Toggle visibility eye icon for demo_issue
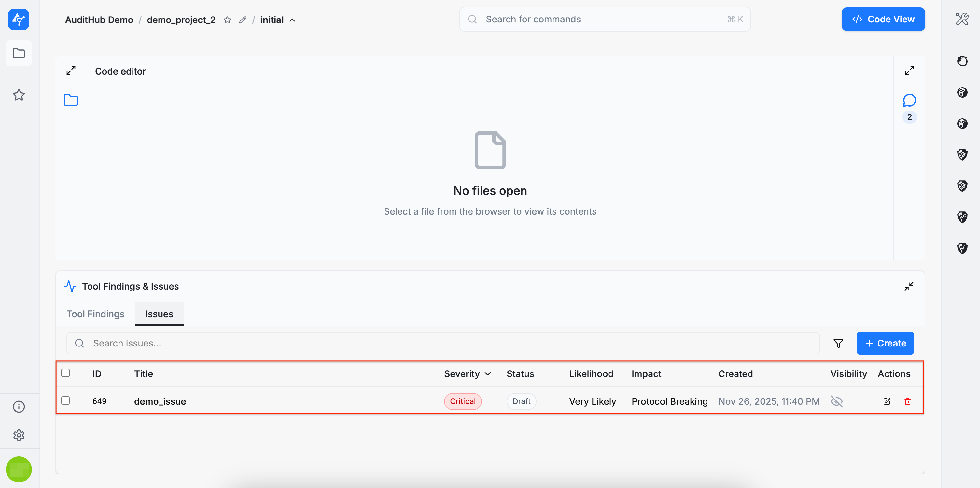980x488 pixels. pos(836,401)
